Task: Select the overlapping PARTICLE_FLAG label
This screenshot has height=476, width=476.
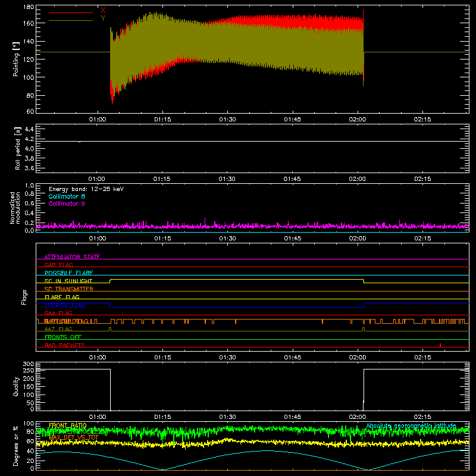Action: 67,321
